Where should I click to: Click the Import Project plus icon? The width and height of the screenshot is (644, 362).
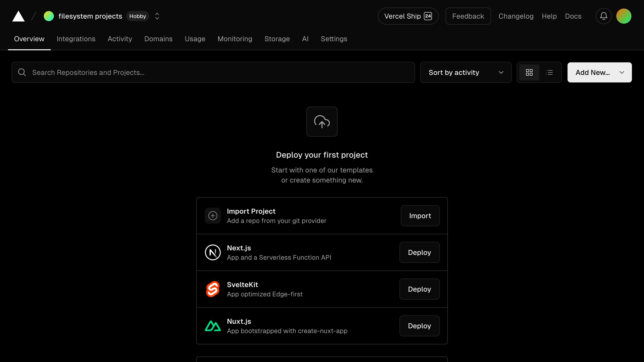[213, 216]
